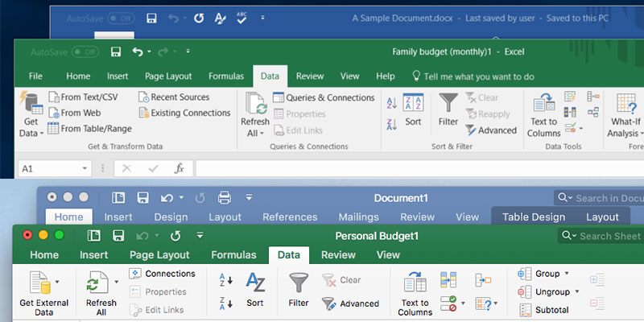Toggle AutoSave in the Family budget Excel window

[x=85, y=52]
